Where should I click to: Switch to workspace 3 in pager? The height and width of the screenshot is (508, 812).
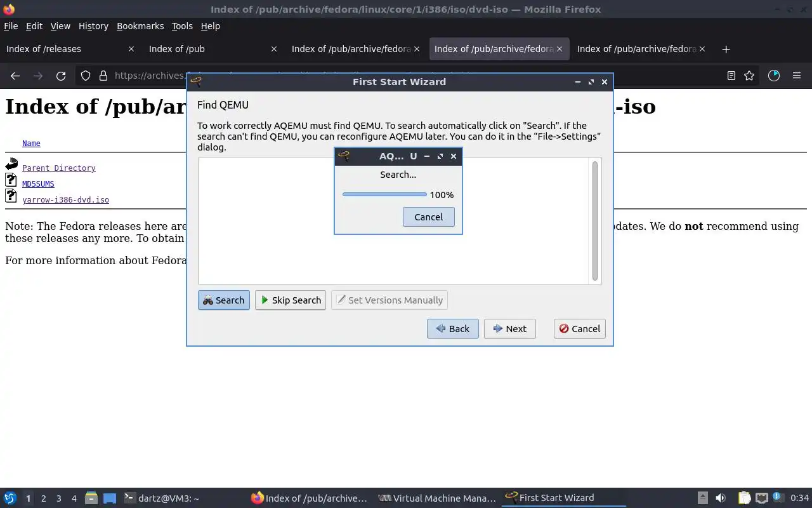click(59, 498)
